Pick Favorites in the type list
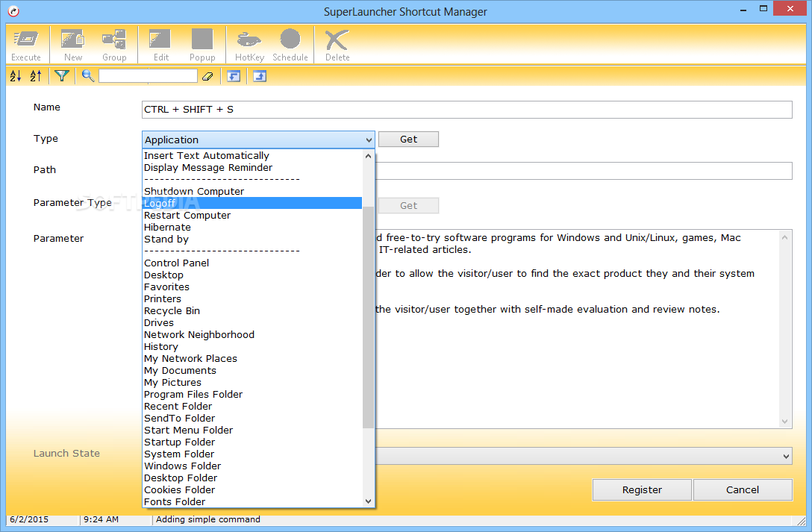This screenshot has height=532, width=812. pyautogui.click(x=253, y=287)
